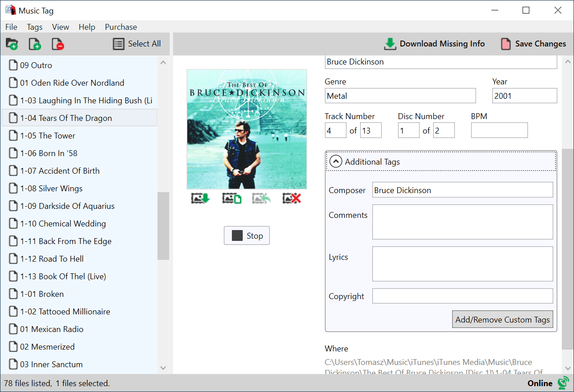Screen dimensions: 574x392
Task: Collapse the Additional Tags section
Action: (336, 161)
